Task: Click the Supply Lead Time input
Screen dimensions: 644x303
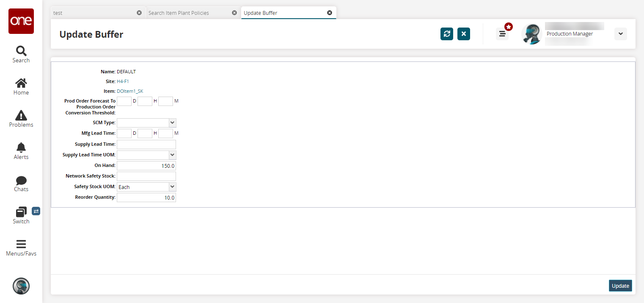Action: pyautogui.click(x=146, y=145)
